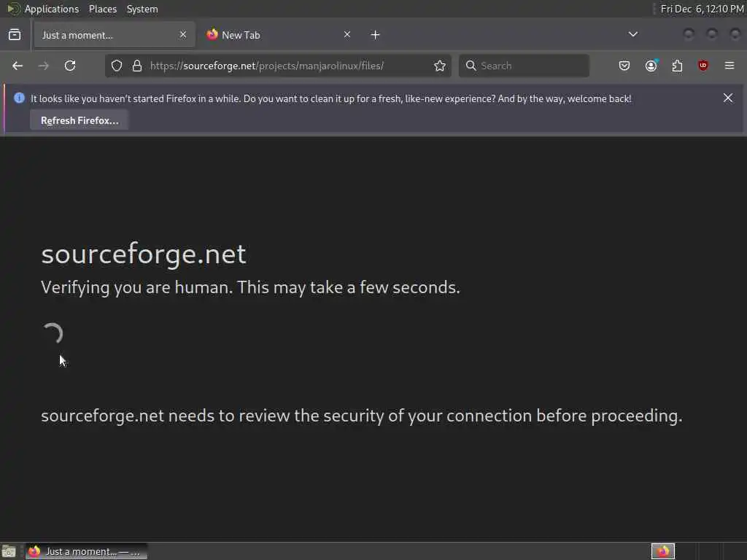
Task: Open Firefox account menu
Action: click(x=651, y=66)
